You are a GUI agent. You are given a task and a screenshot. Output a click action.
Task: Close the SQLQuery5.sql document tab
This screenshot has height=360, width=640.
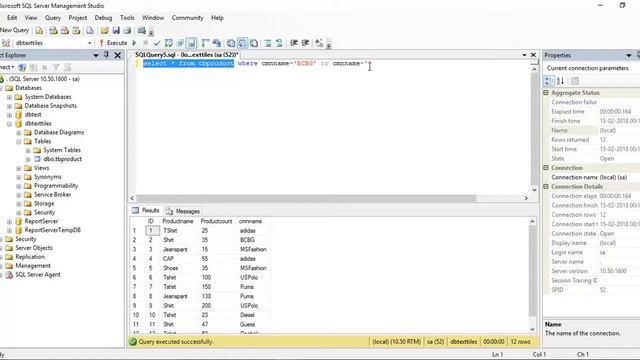533,55
